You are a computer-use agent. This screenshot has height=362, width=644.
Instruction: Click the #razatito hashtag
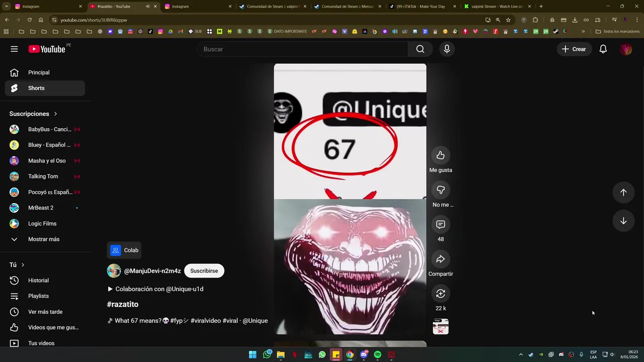pyautogui.click(x=123, y=304)
